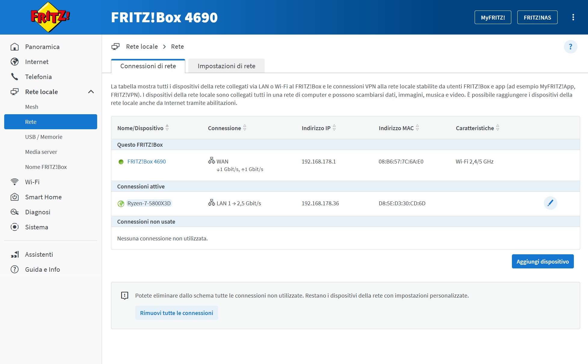Click the LAN 1 network connection icon

tap(211, 203)
